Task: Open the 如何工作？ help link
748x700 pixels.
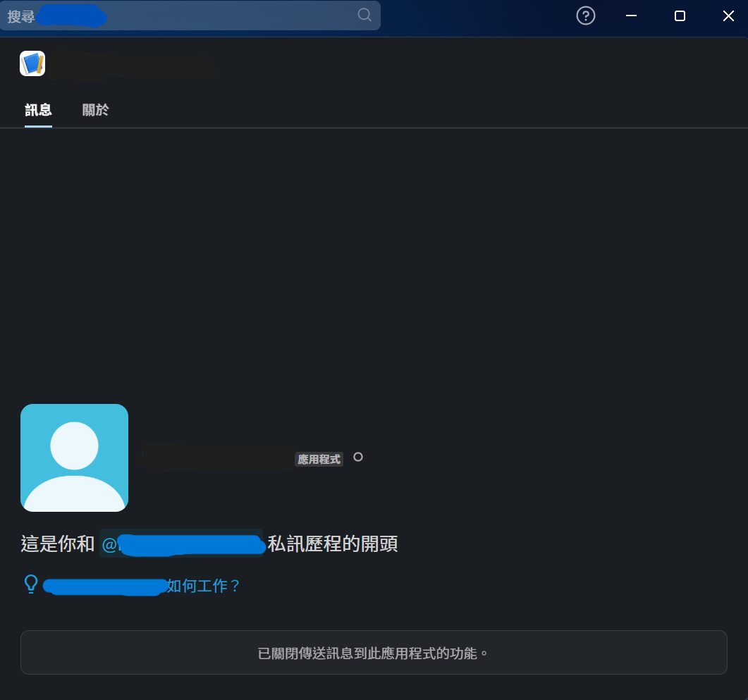Action: click(204, 586)
